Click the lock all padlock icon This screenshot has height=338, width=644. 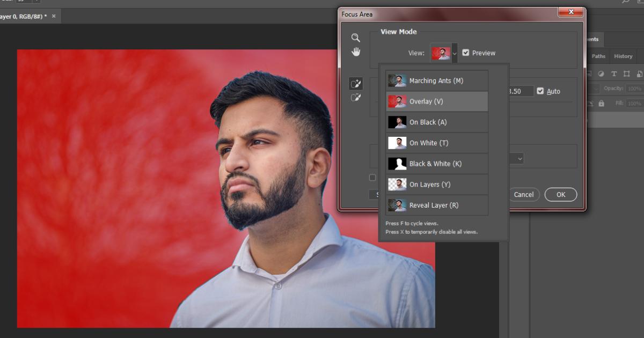[601, 103]
